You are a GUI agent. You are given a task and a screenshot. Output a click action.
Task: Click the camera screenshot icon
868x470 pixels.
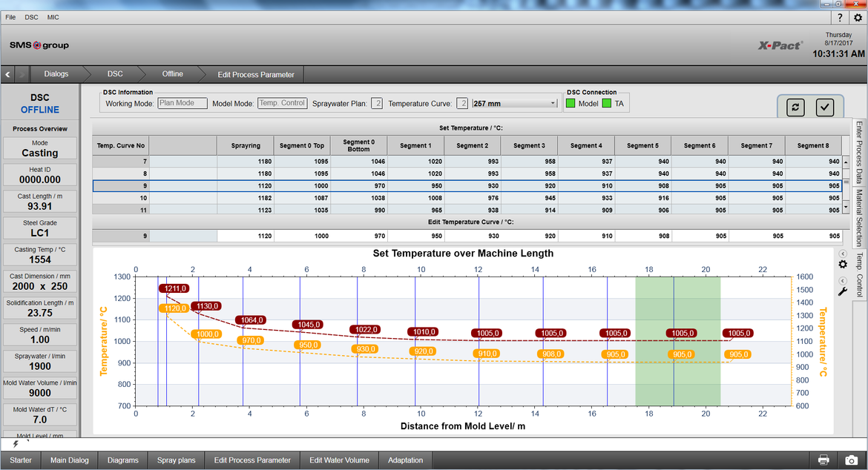[x=852, y=460]
